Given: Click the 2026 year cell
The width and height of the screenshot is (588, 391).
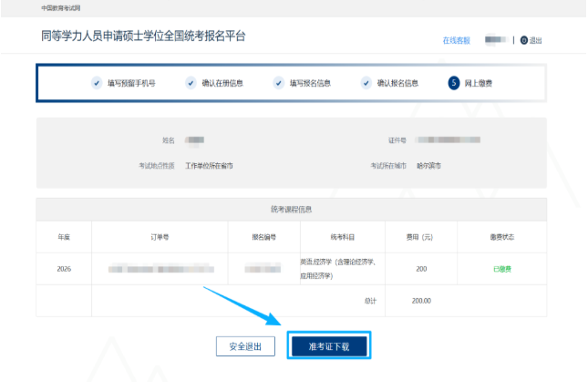Looking at the screenshot, I should pos(64,269).
